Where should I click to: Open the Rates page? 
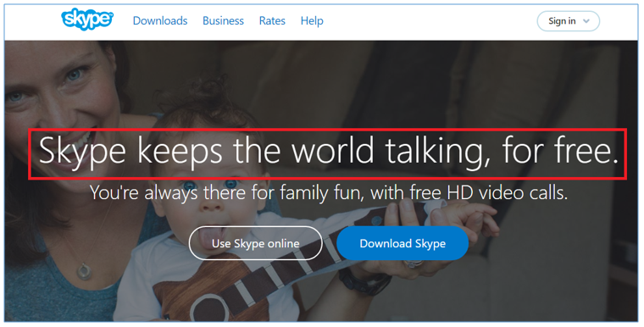click(x=272, y=21)
